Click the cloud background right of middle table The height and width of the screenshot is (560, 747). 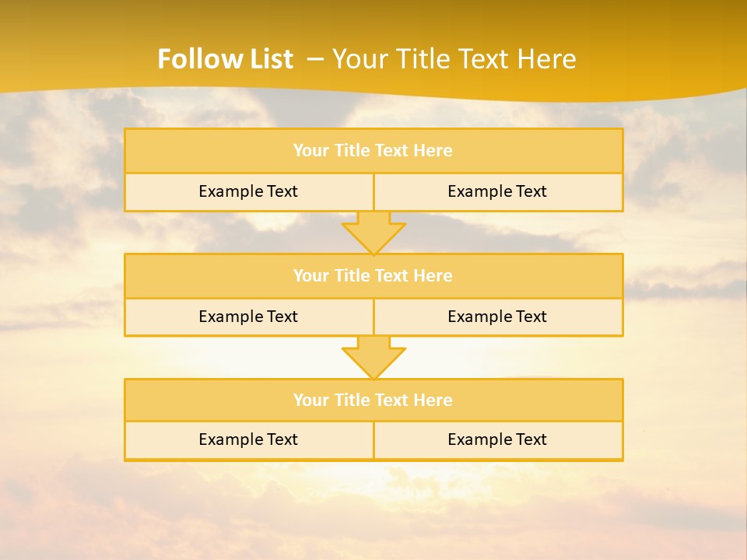click(685, 296)
